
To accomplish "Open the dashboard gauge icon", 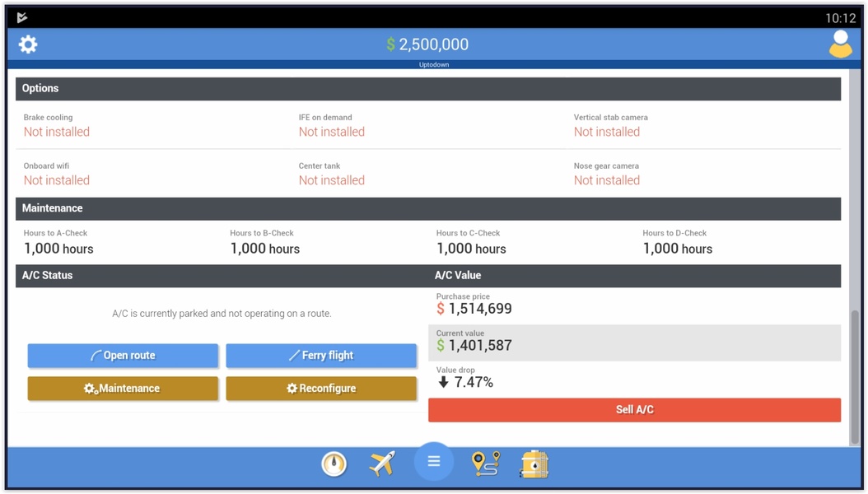I will point(334,464).
